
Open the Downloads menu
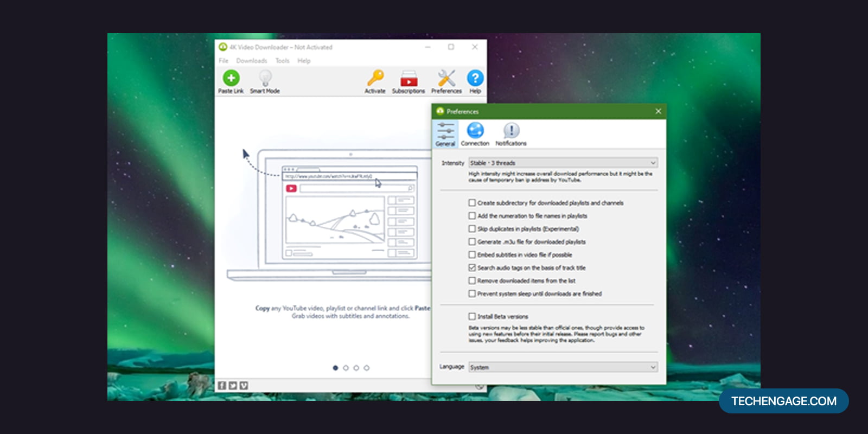point(252,61)
